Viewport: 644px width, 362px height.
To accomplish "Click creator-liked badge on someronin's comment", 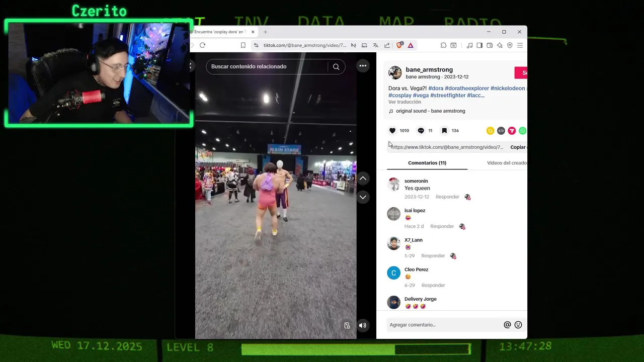I will click(467, 197).
